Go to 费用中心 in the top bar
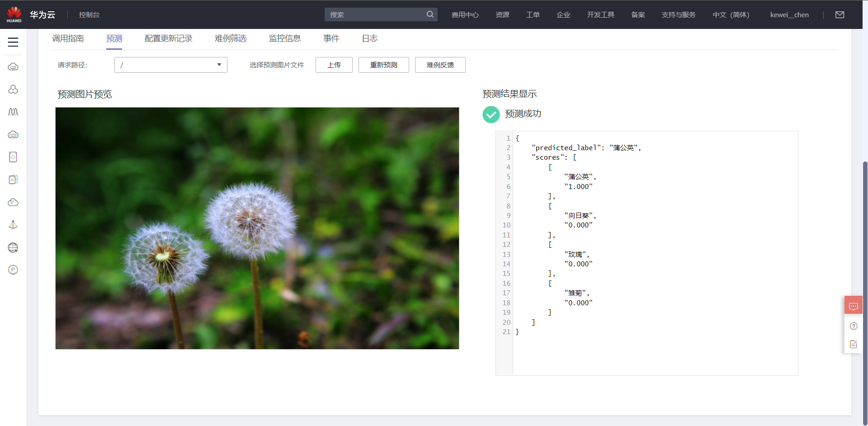868x426 pixels. [465, 15]
